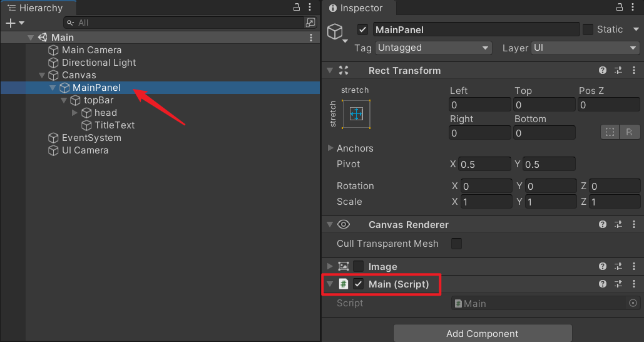Select Main Camera in Hierarchy
Image resolution: width=644 pixels, height=342 pixels.
point(91,50)
